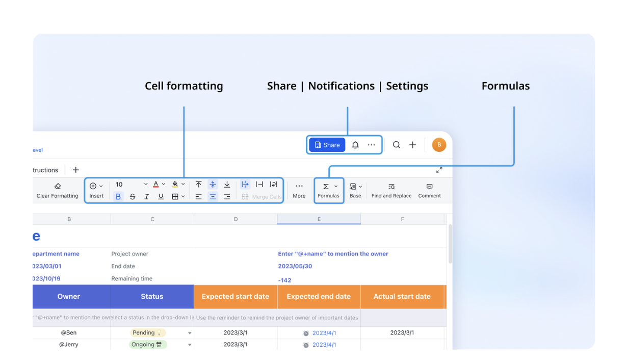Image resolution: width=628 pixels, height=364 pixels.
Task: Toggle underline formatting
Action: pos(161,197)
